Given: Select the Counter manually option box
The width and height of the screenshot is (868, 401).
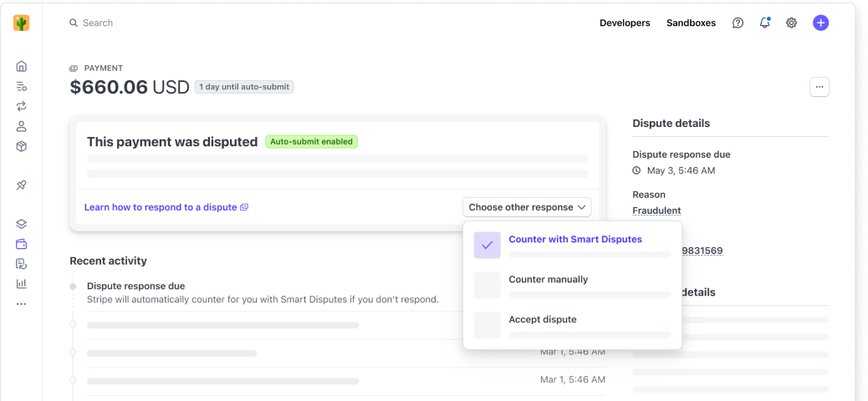Looking at the screenshot, I should click(x=487, y=285).
